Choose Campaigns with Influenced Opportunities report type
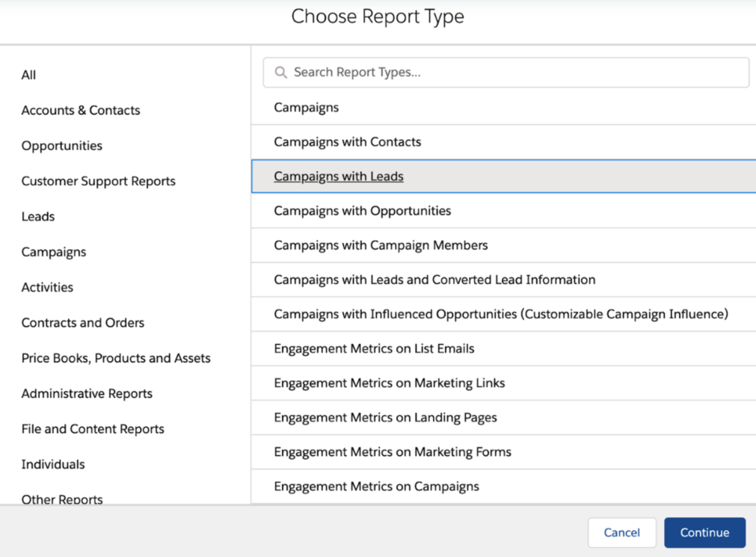This screenshot has height=557, width=756. pyautogui.click(x=503, y=314)
